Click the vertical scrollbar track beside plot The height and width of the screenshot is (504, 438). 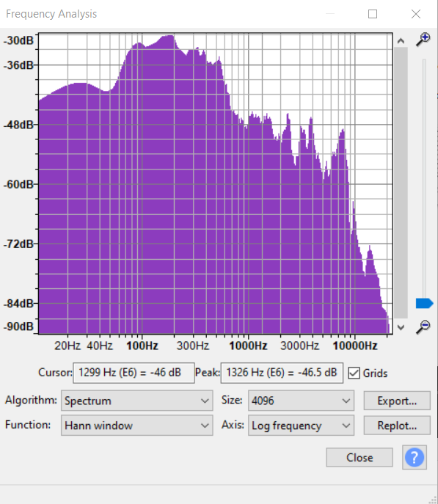coord(401,183)
